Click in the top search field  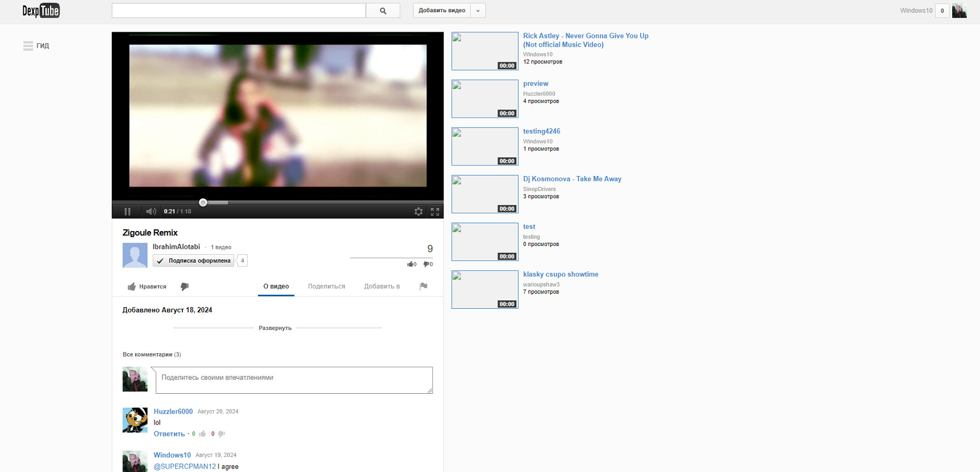tap(239, 11)
